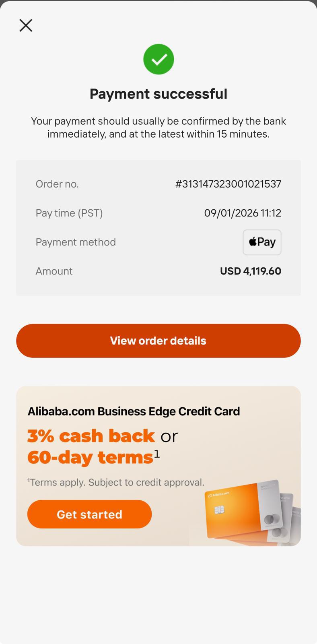The height and width of the screenshot is (644, 317).
Task: Tap Get started for the credit card
Action: [89, 514]
